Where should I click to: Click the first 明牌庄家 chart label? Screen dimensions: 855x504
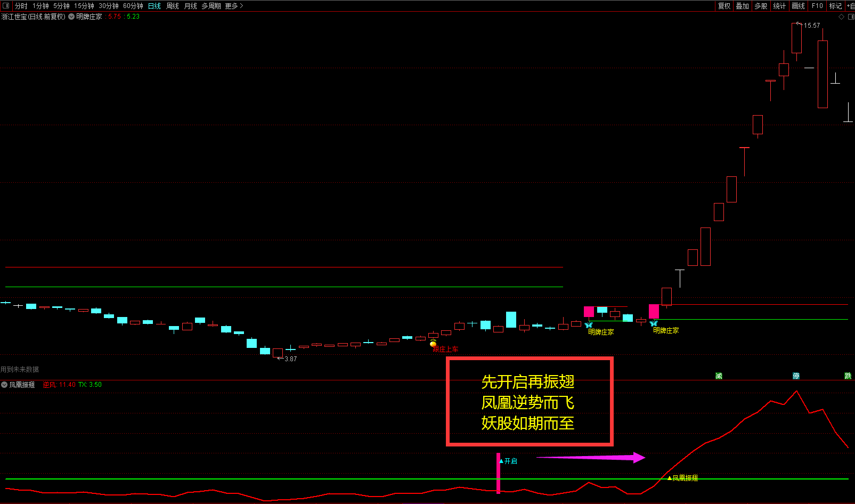(x=601, y=332)
